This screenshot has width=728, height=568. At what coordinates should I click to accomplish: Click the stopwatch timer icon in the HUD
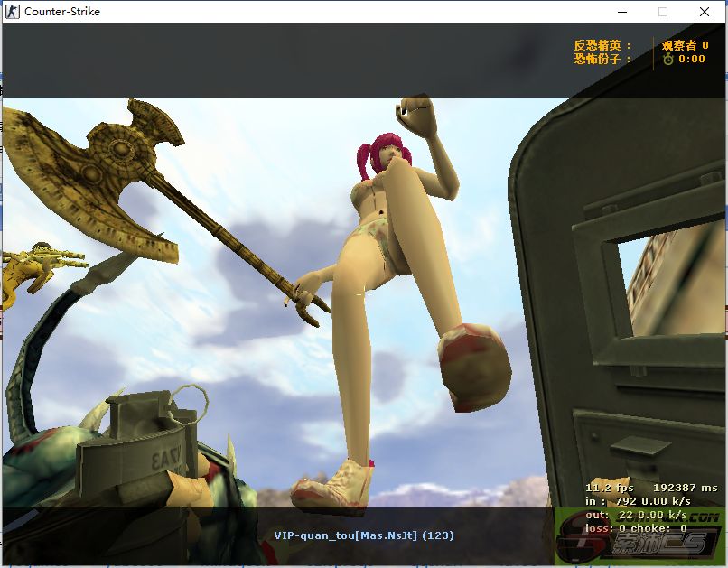667,59
